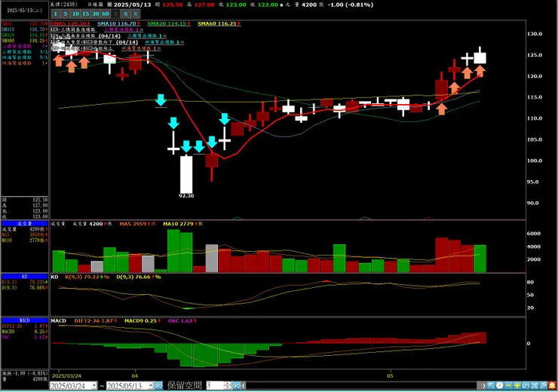Select the 5-minute timeframe button
Viewport: 558px width, 392px height.
66,14
